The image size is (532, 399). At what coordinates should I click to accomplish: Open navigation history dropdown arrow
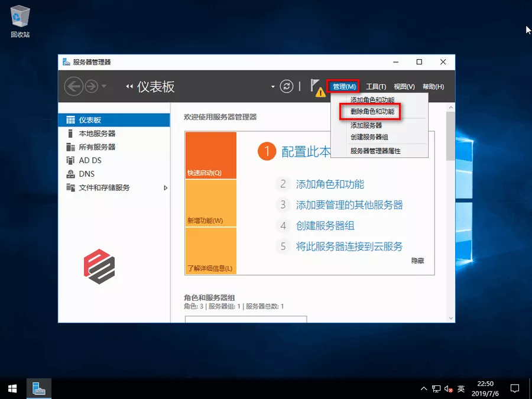coord(105,86)
